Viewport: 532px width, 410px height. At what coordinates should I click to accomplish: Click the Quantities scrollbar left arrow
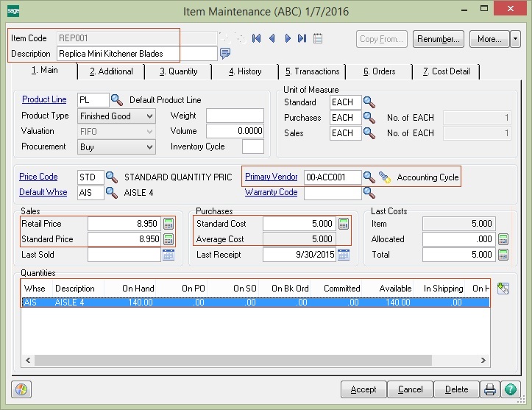28,361
